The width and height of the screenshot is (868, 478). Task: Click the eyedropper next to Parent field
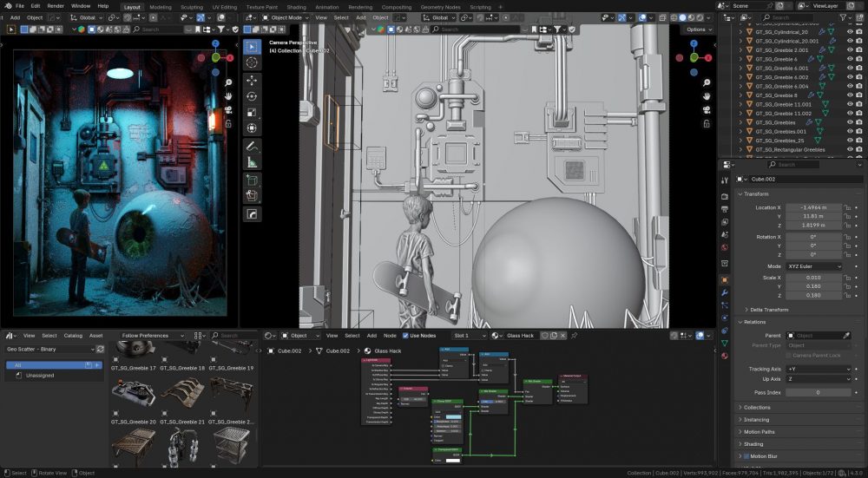click(x=845, y=335)
